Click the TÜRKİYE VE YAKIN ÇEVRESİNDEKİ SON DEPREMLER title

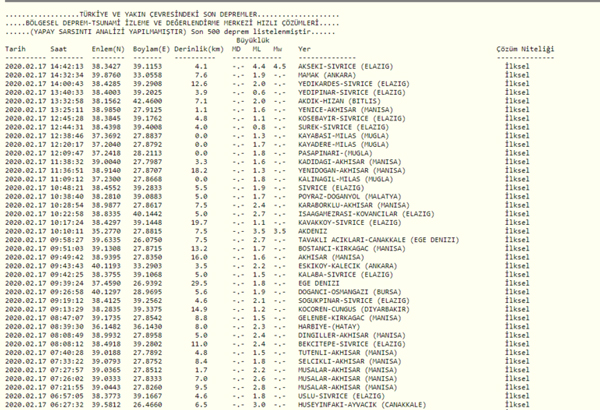168,15
